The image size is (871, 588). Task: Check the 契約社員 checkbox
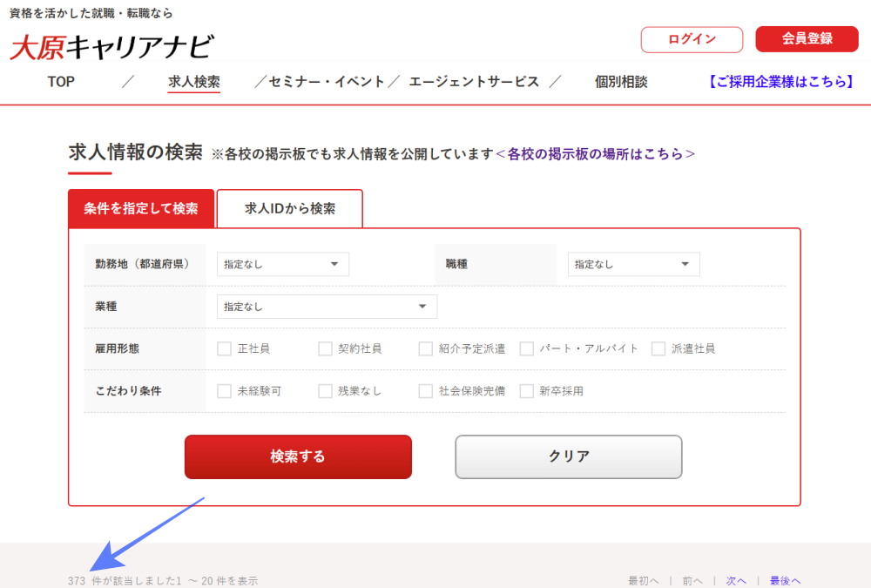point(325,348)
